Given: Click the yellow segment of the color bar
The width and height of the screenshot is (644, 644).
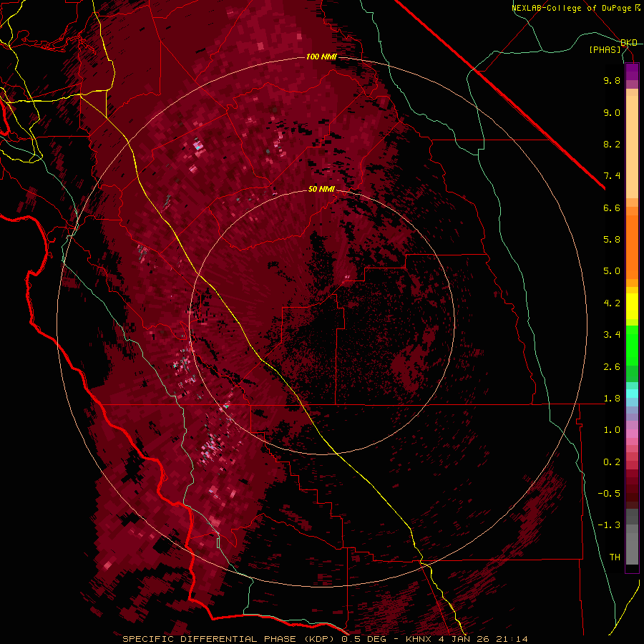Looking at the screenshot, I should click(x=632, y=306).
